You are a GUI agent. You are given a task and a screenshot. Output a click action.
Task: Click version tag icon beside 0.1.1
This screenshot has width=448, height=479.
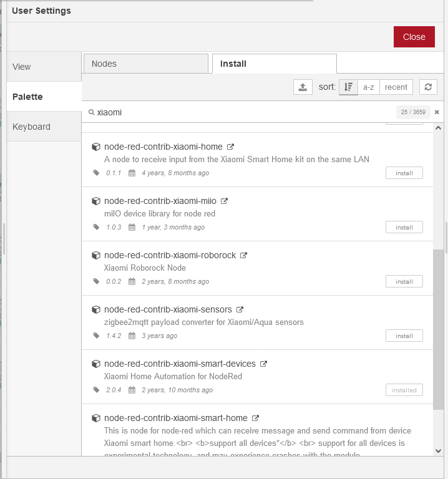point(96,173)
